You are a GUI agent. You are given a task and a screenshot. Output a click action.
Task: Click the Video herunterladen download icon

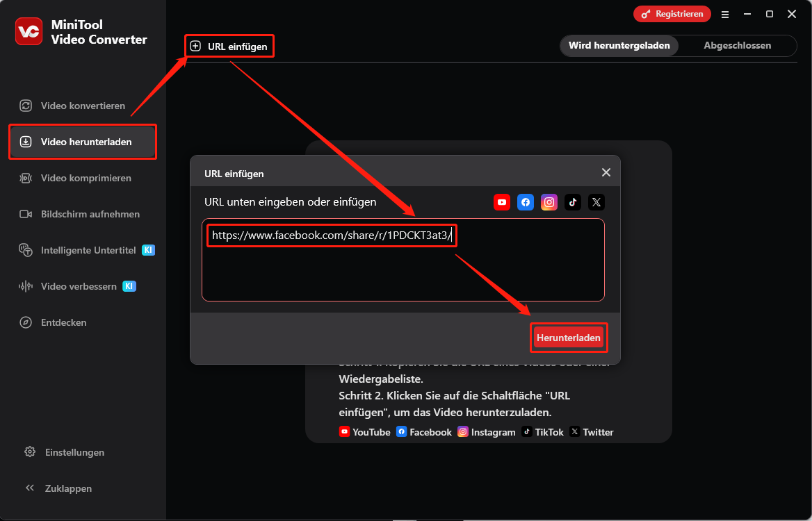pyautogui.click(x=25, y=142)
